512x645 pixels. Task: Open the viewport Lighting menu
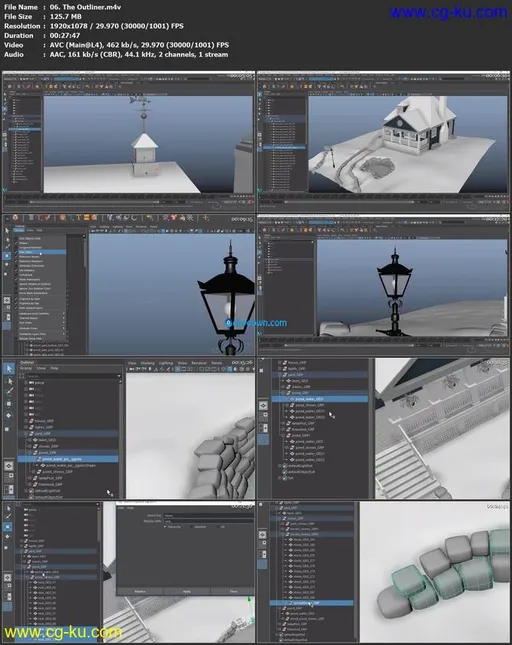point(166,363)
